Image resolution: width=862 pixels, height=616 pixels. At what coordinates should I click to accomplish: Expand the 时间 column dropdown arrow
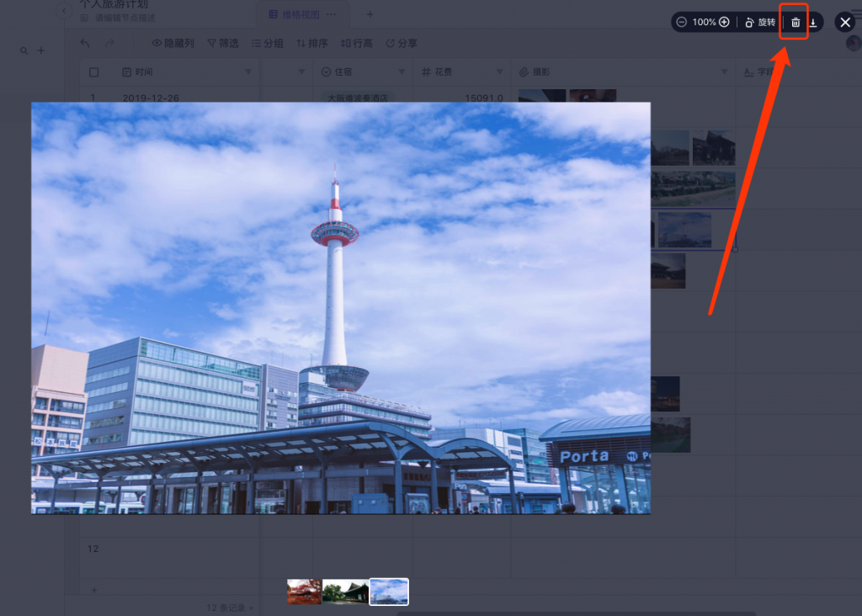(x=248, y=72)
